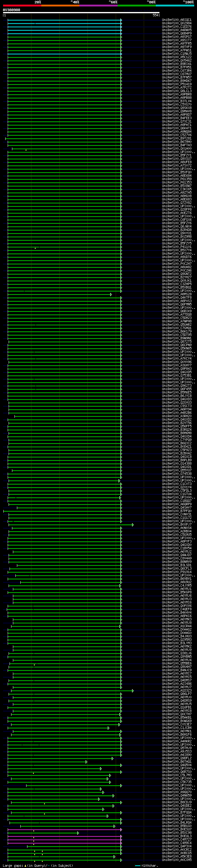This screenshot has height=868, width=197.
Task: Open hit UniRef100_Q02984
Action: point(177,23)
